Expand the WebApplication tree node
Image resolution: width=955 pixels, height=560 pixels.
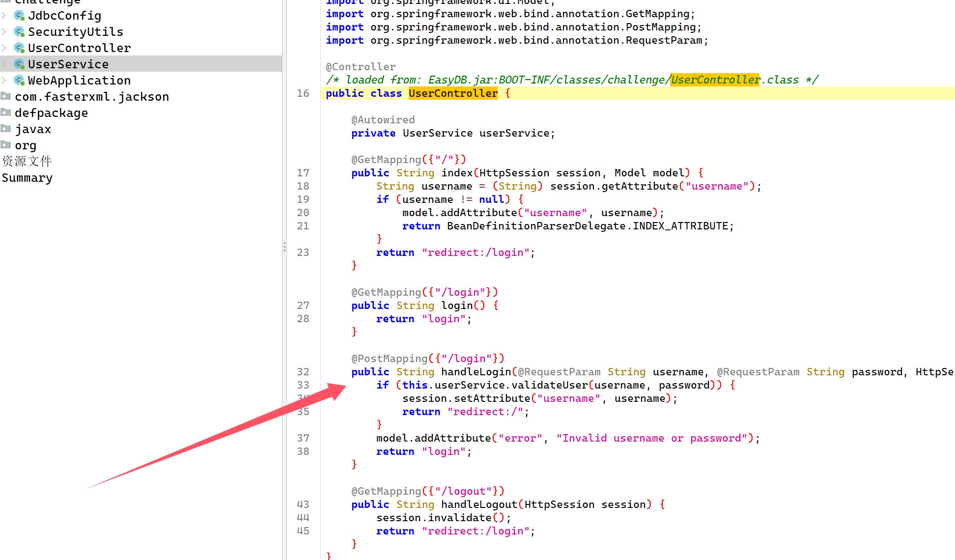4,81
